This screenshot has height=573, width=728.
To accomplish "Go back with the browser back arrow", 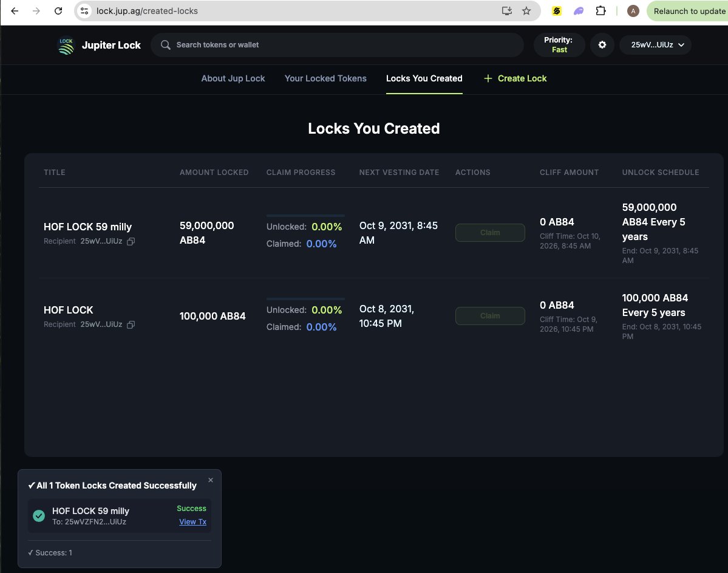I will pos(15,11).
